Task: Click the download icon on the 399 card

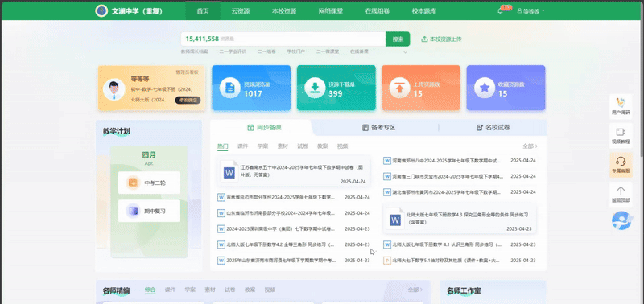Action: 315,88
